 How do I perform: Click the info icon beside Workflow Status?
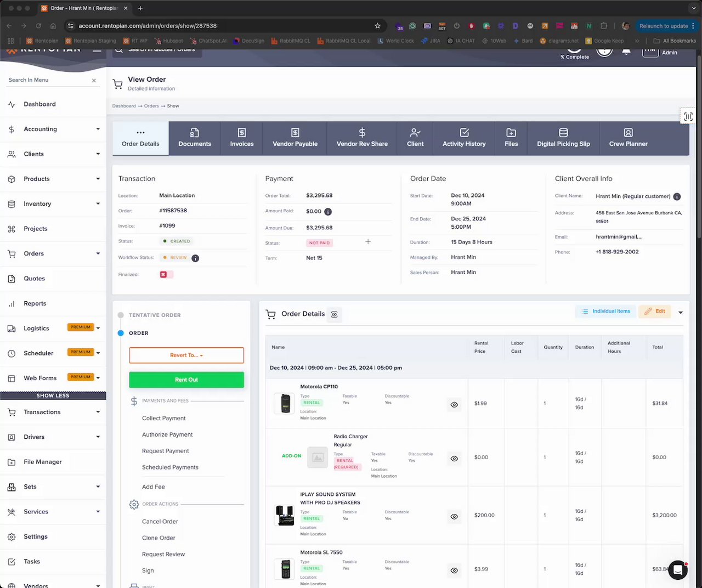195,258
